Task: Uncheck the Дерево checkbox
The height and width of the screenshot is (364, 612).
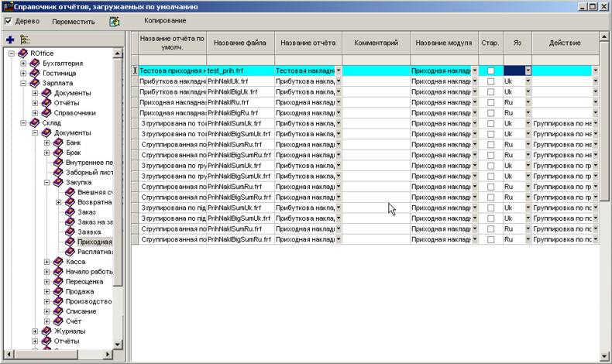Action: 9,21
